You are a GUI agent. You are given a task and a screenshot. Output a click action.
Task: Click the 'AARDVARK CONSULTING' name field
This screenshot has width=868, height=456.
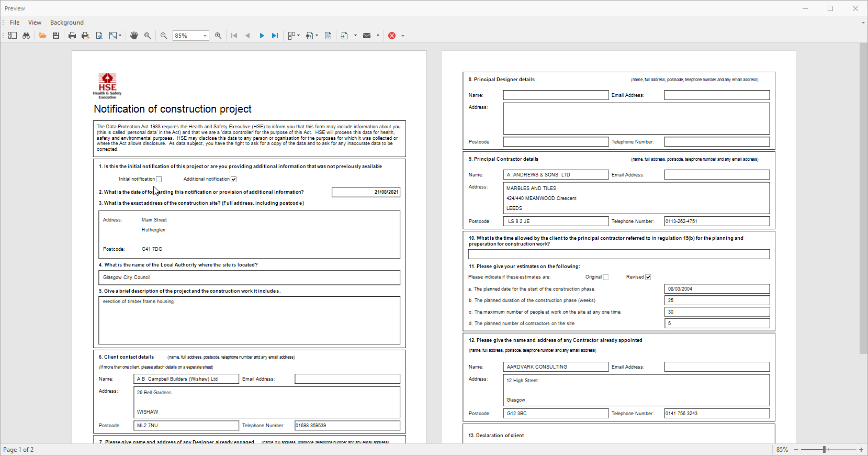click(556, 367)
